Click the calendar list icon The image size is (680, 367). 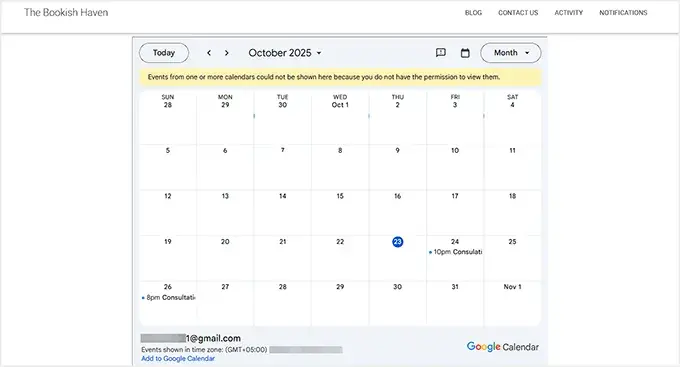coord(465,53)
